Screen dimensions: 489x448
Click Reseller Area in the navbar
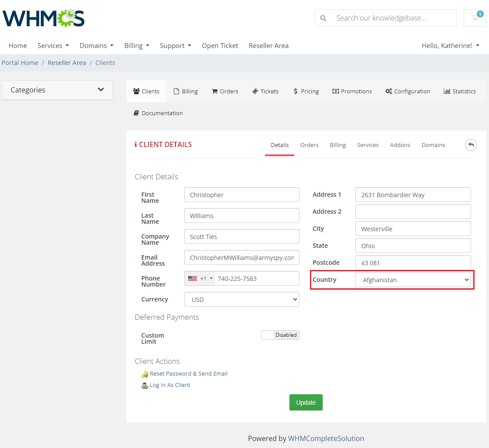click(x=269, y=45)
